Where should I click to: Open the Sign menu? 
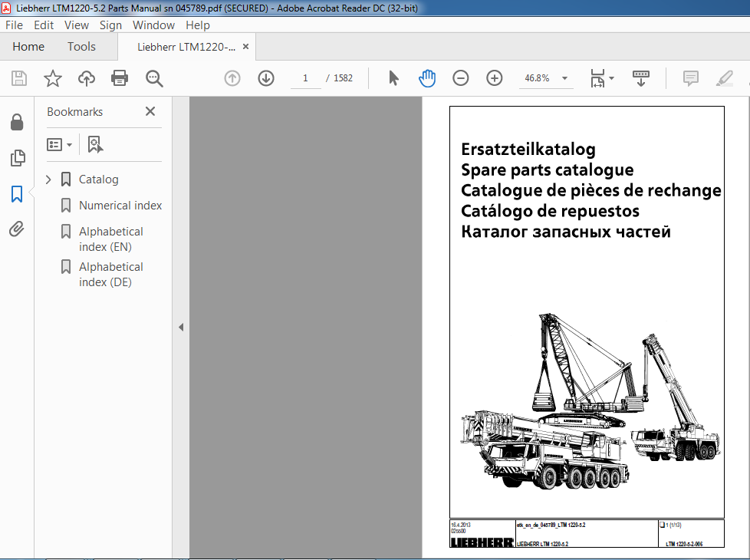[110, 25]
